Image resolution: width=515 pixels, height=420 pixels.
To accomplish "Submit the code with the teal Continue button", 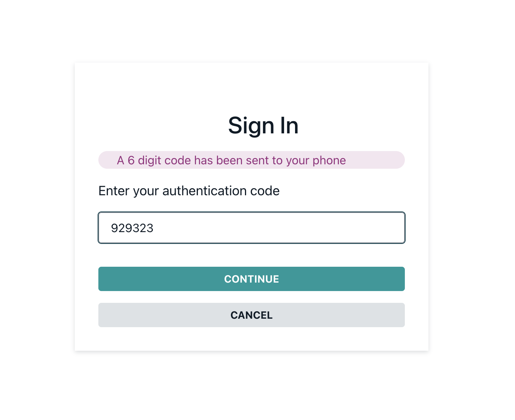I will coord(251,279).
